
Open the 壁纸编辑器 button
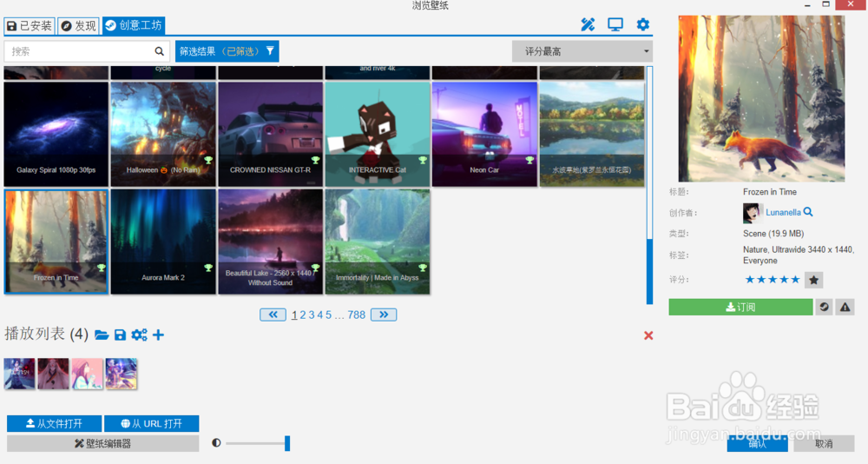point(103,443)
